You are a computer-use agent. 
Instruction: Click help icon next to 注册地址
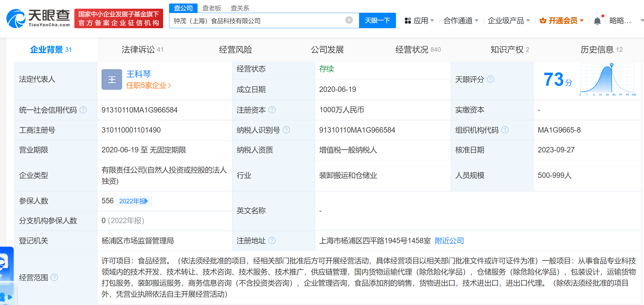click(x=272, y=240)
